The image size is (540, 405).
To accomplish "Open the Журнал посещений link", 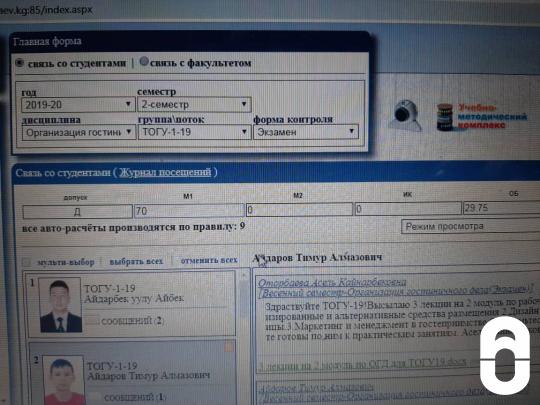I will pos(165,172).
